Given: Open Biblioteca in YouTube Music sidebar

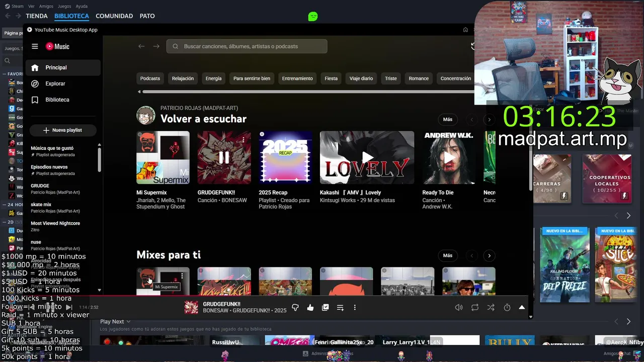Looking at the screenshot, I should (x=63, y=100).
